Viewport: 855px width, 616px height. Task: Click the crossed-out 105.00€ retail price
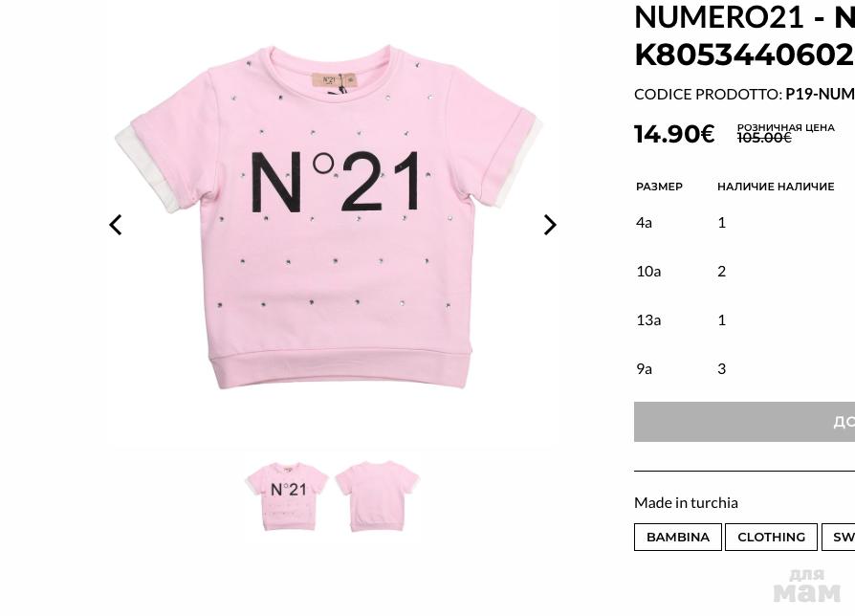pyautogui.click(x=764, y=139)
